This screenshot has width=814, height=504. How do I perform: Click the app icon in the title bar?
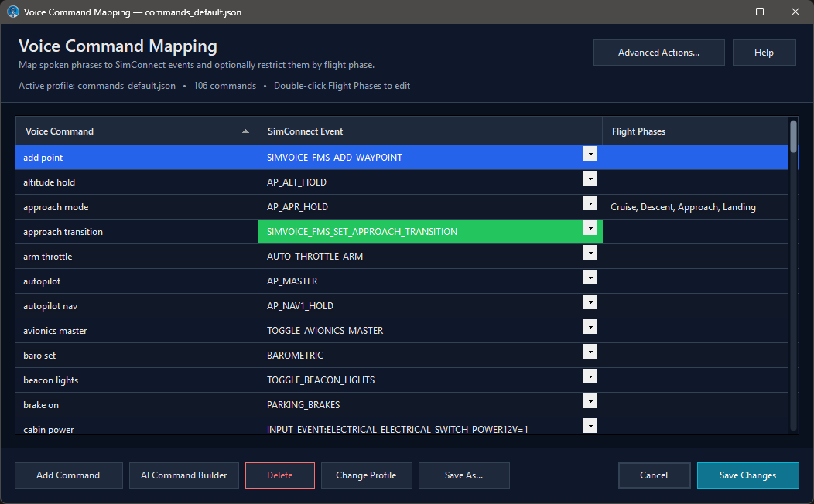click(x=13, y=12)
